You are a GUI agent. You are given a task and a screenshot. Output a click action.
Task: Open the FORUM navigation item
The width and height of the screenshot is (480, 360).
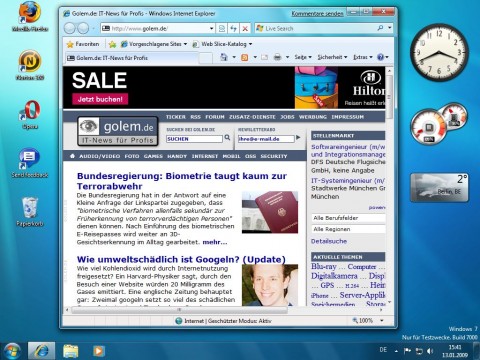pos(215,117)
